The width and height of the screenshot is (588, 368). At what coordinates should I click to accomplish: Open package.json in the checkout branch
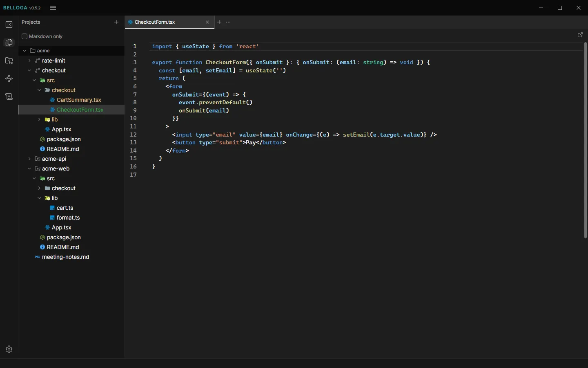coord(71,139)
